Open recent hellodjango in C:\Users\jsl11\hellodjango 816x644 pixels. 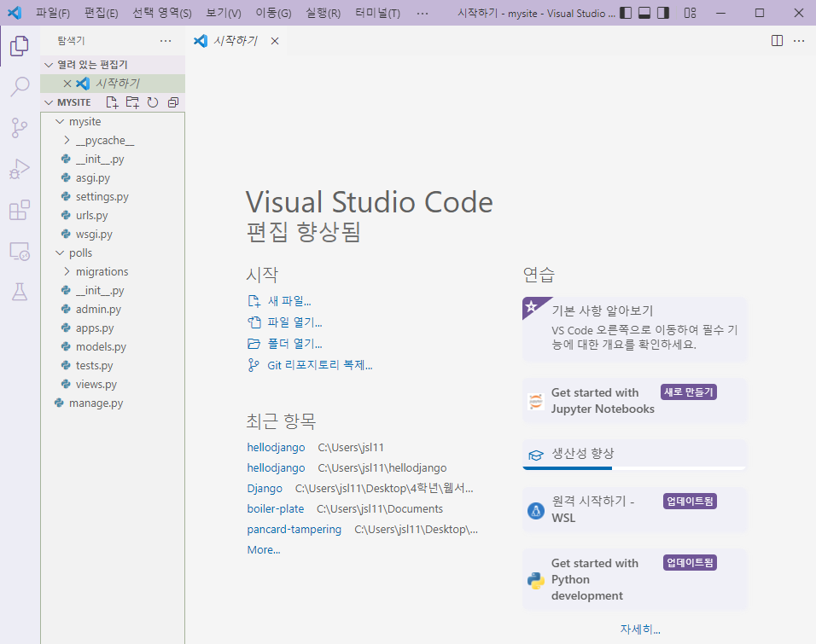click(x=276, y=467)
